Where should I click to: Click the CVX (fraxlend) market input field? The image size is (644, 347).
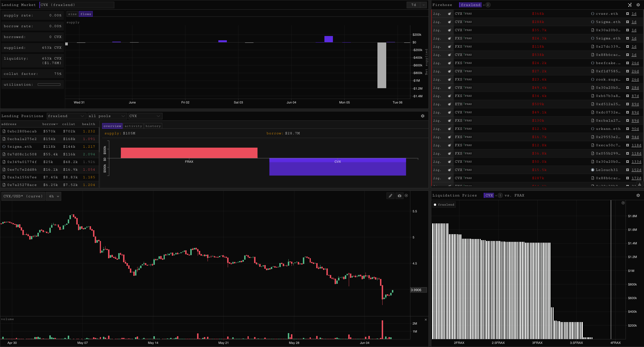click(x=77, y=5)
